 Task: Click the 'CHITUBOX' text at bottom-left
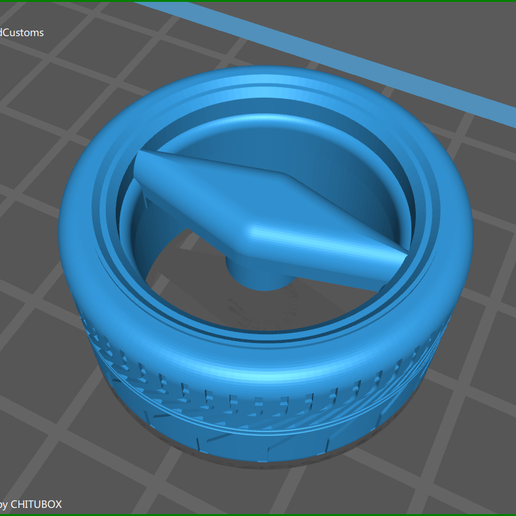[x=36, y=504]
